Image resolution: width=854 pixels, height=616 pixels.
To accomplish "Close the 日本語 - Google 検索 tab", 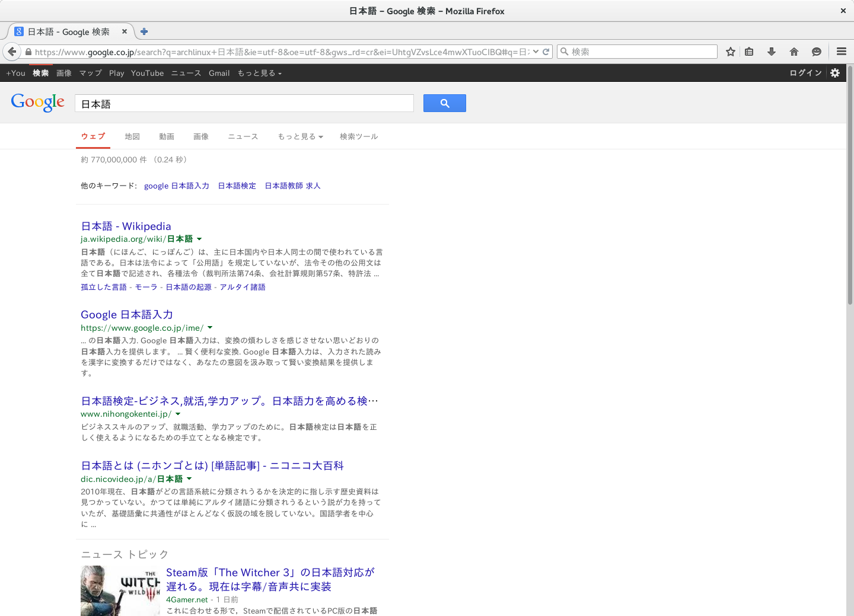I will pyautogui.click(x=125, y=31).
